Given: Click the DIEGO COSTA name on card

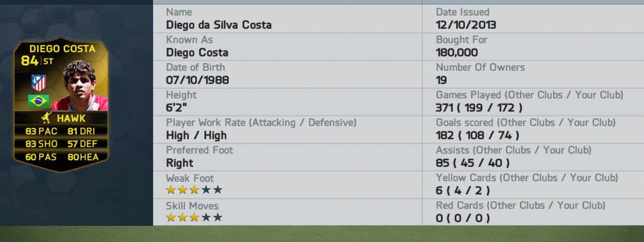Looking at the screenshot, I should pos(62,49).
